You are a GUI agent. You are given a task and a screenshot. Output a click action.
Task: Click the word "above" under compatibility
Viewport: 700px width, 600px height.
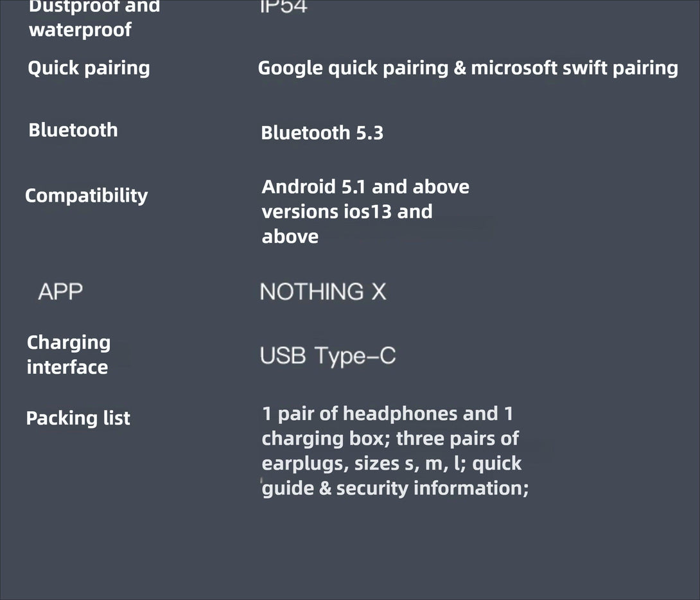tap(290, 236)
